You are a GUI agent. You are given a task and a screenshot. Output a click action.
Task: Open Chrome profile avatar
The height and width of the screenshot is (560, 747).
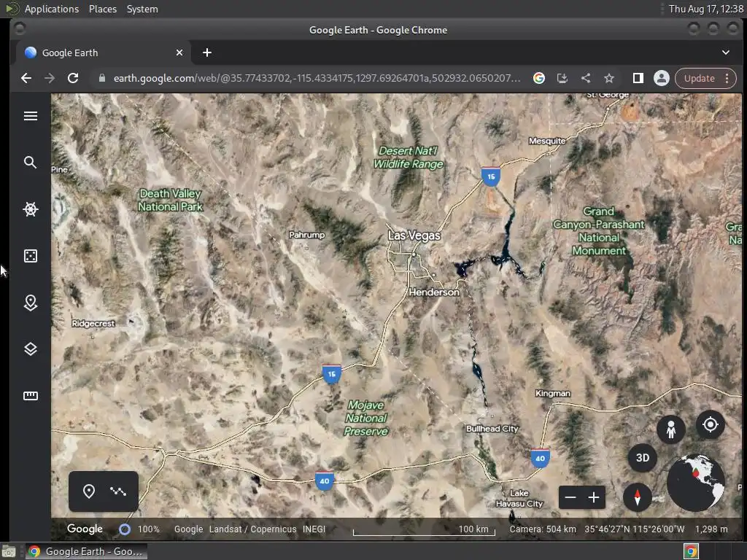pos(661,78)
